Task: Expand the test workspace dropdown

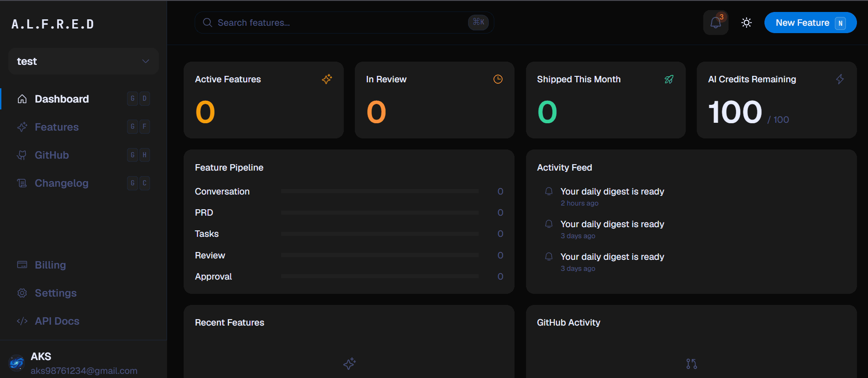Action: (x=83, y=61)
